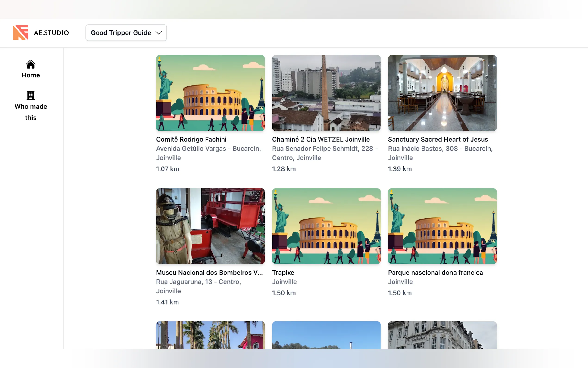The height and width of the screenshot is (368, 588).
Task: Click the AE Studio orange logo icon
Action: 20,33
